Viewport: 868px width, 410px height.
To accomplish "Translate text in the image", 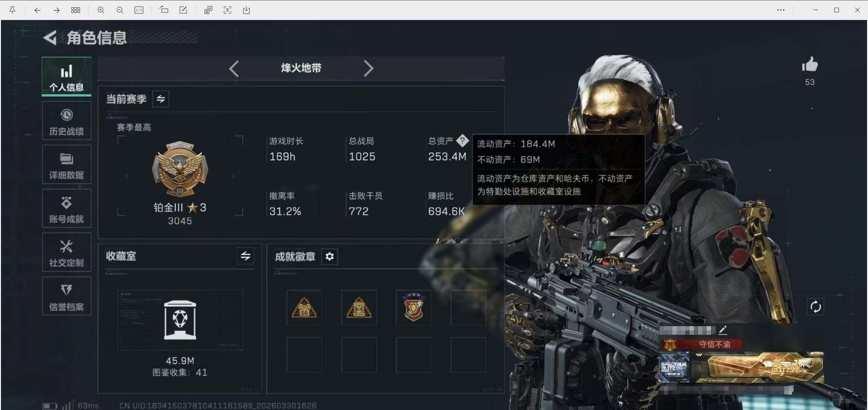I will (x=208, y=10).
